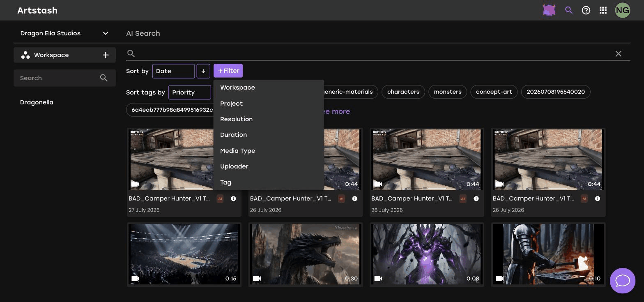Screen dimensions: 644x302
Task: Open the purple monster 0:08 video
Action: 427,254
